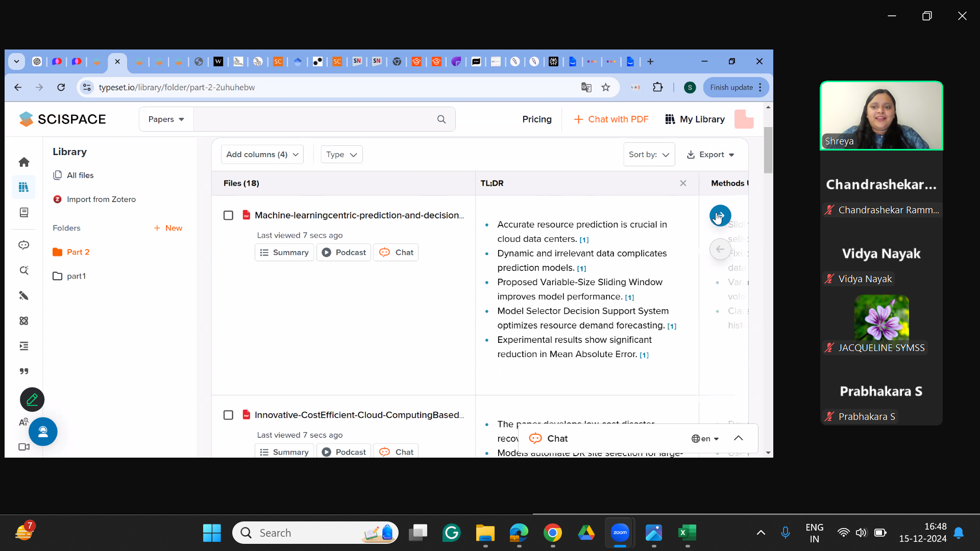Click the page vertical scrollbar
This screenshot has width=980, height=551.
768,151
